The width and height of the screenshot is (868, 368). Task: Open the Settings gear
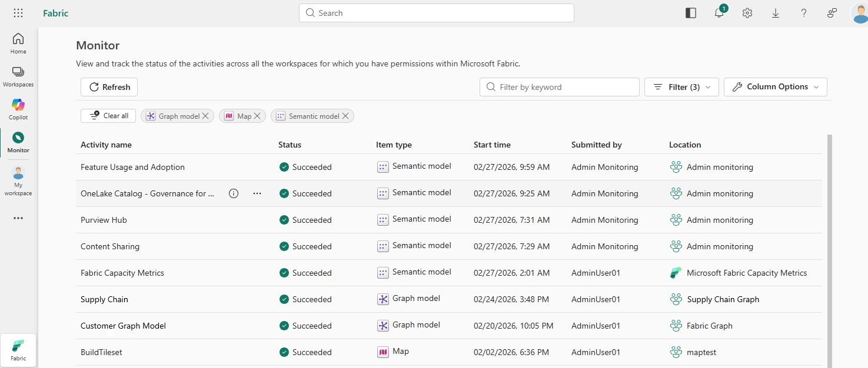(747, 13)
